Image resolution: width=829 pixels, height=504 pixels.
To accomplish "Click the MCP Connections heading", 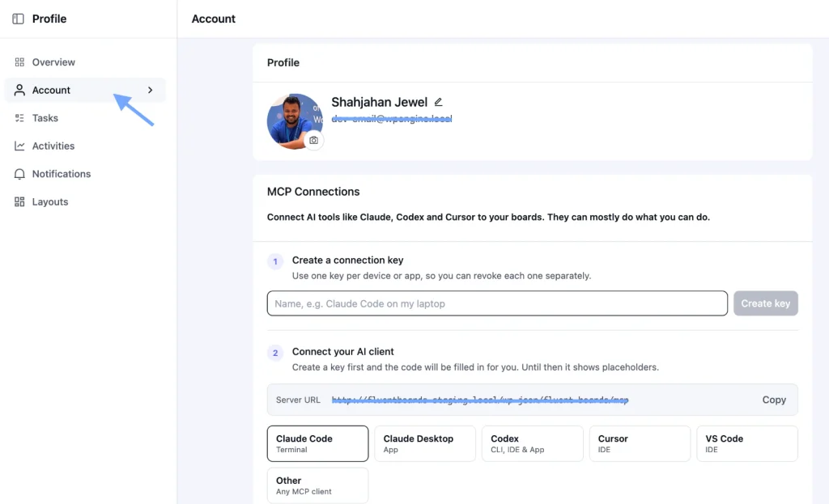I will pos(313,192).
